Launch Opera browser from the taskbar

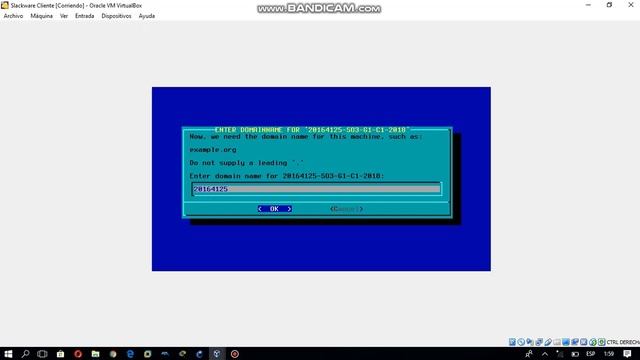coord(78,354)
